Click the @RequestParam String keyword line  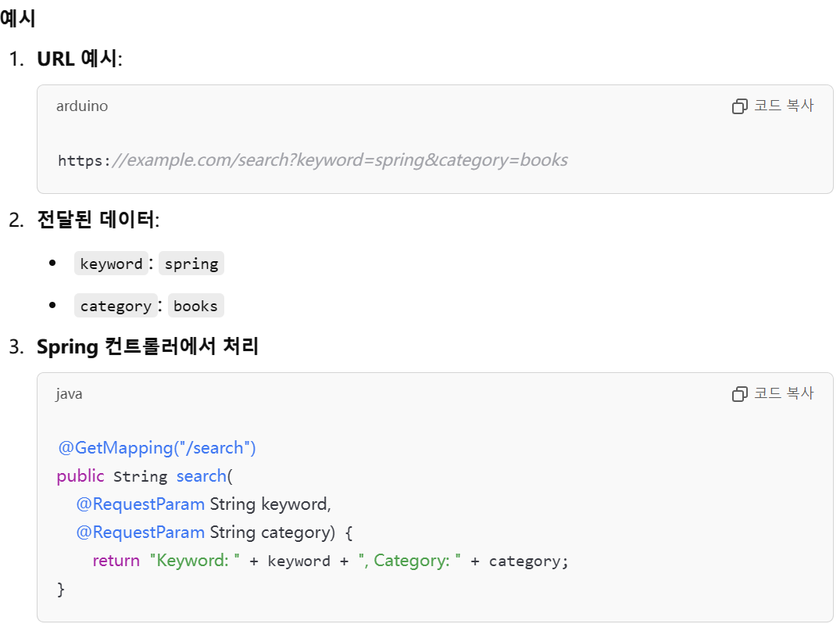click(203, 504)
